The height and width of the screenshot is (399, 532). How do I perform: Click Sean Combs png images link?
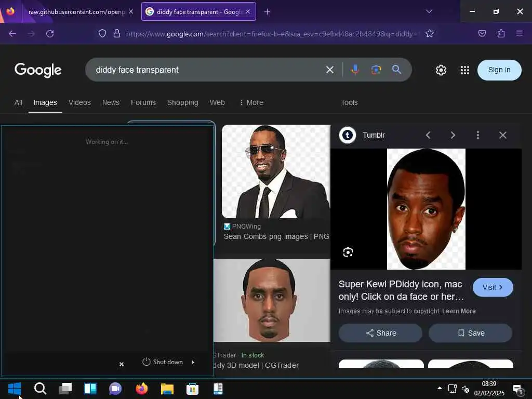coord(276,236)
